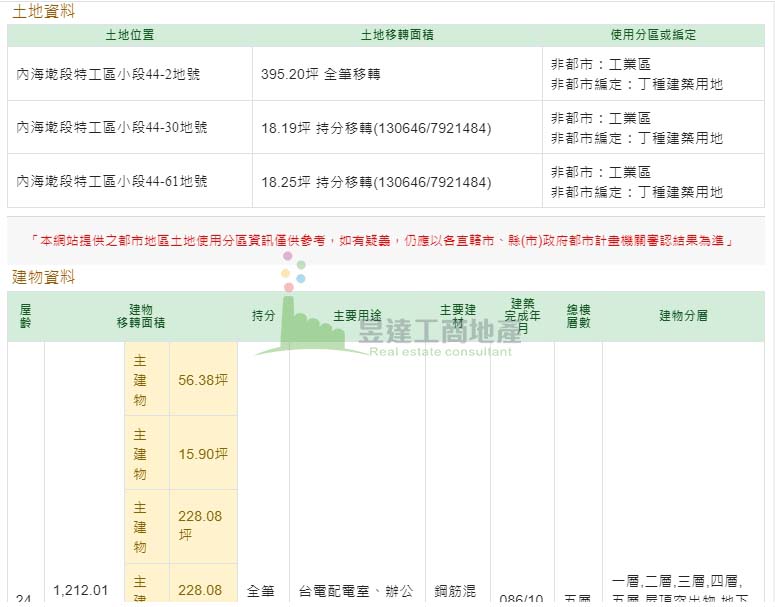Select the 建物資料 section heading
Viewport: 775px width, 607px height.
point(43,277)
